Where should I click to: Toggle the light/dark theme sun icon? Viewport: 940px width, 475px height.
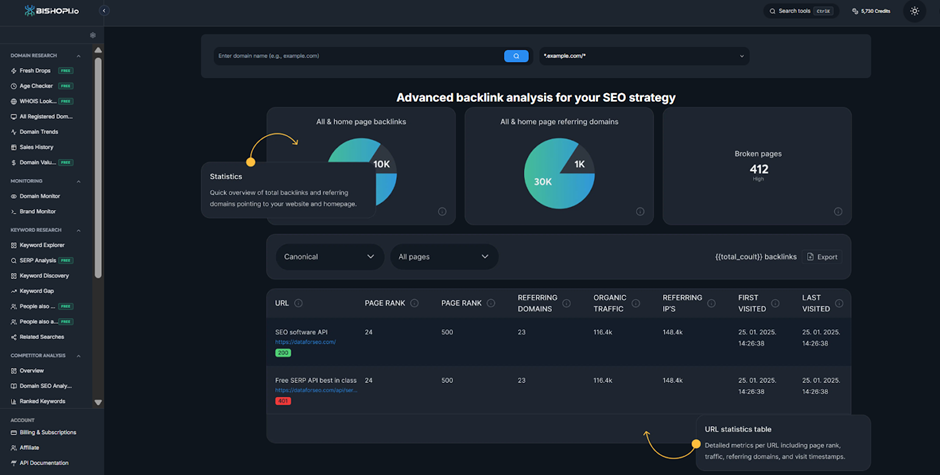[x=914, y=11]
